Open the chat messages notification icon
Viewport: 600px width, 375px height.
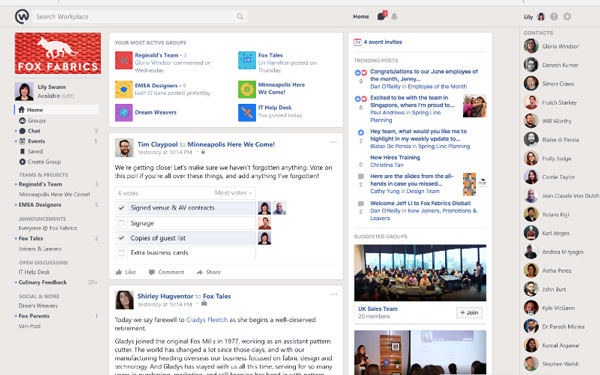(x=382, y=16)
